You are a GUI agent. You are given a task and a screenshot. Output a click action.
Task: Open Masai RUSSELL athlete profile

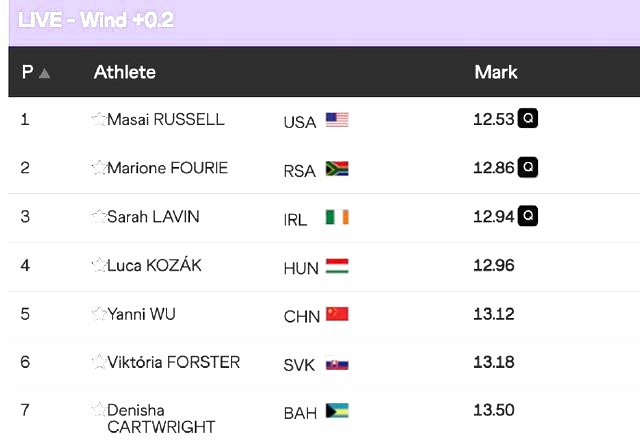[x=166, y=119]
